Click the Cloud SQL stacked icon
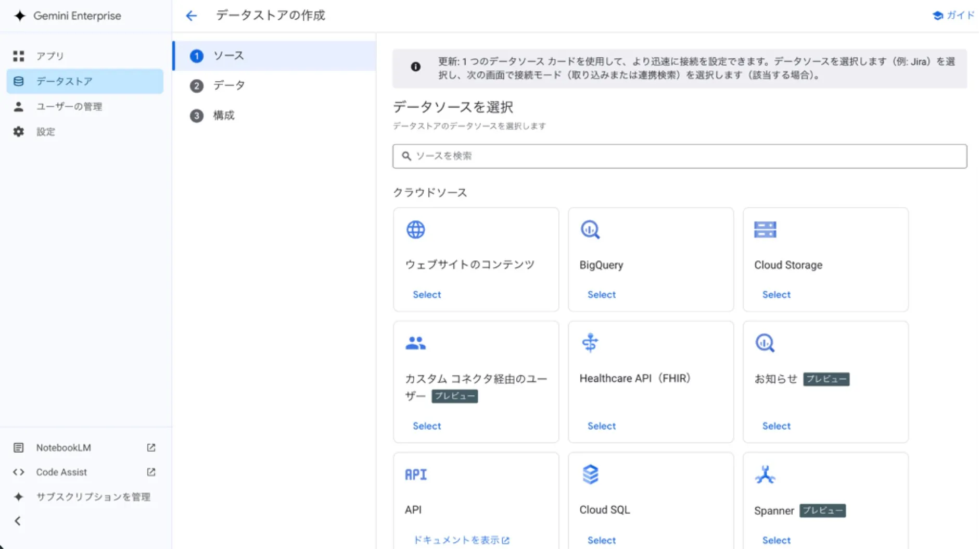This screenshot has width=980, height=549. click(x=590, y=474)
